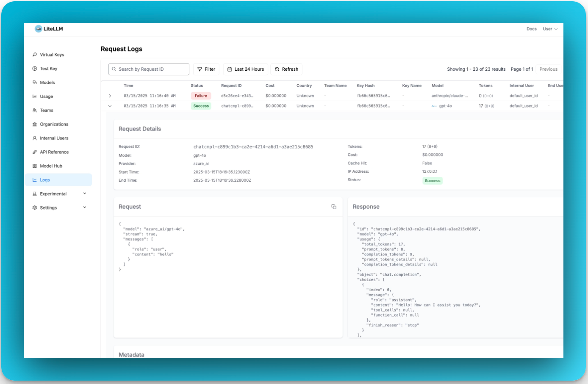Navigate to the Teams section
Image resolution: width=588 pixels, height=384 pixels.
(46, 111)
